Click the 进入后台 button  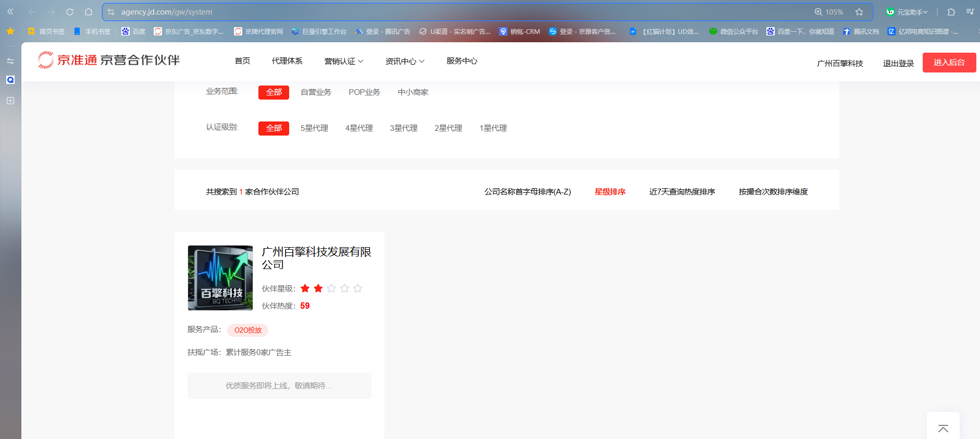click(949, 63)
